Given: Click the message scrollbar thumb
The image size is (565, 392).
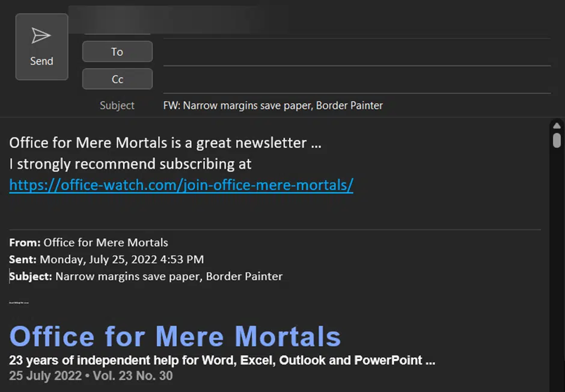Looking at the screenshot, I should pos(557,140).
